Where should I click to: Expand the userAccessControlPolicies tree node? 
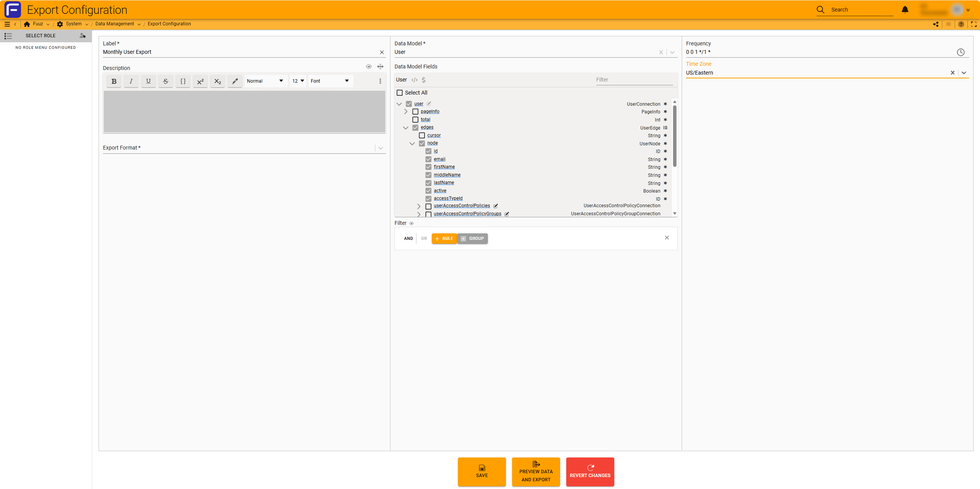pos(419,206)
